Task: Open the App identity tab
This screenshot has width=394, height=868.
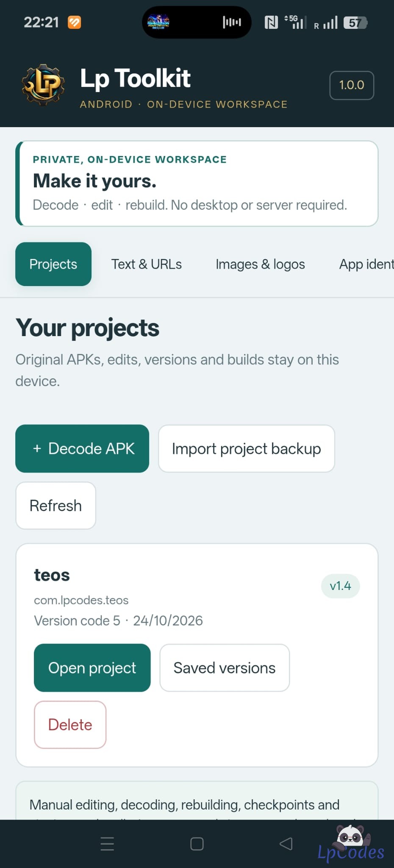Action: tap(366, 264)
